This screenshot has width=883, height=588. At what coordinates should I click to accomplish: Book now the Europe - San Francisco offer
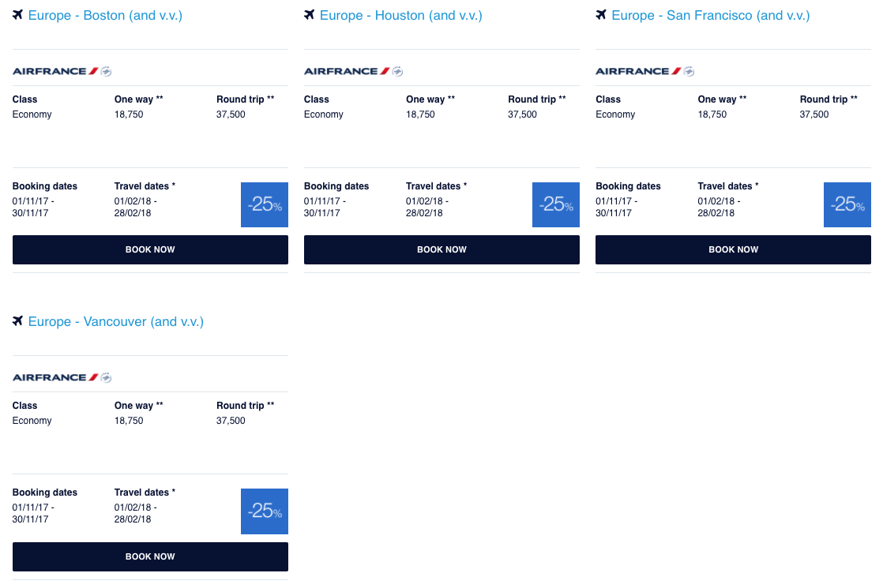tap(733, 250)
